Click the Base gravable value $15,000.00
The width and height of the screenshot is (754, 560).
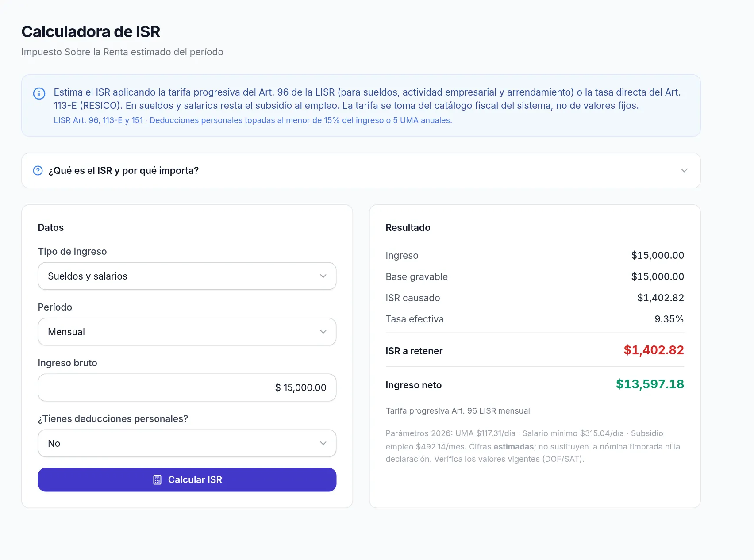pyautogui.click(x=658, y=276)
